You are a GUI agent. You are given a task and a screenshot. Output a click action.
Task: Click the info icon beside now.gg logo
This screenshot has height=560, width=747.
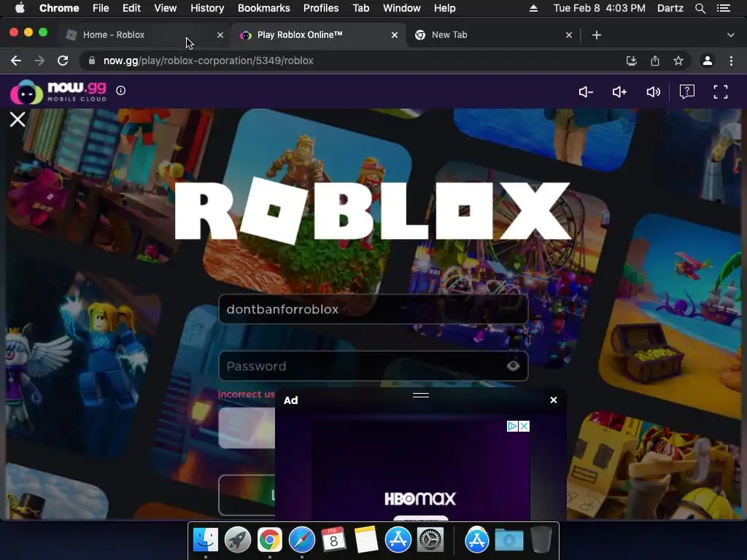click(120, 90)
